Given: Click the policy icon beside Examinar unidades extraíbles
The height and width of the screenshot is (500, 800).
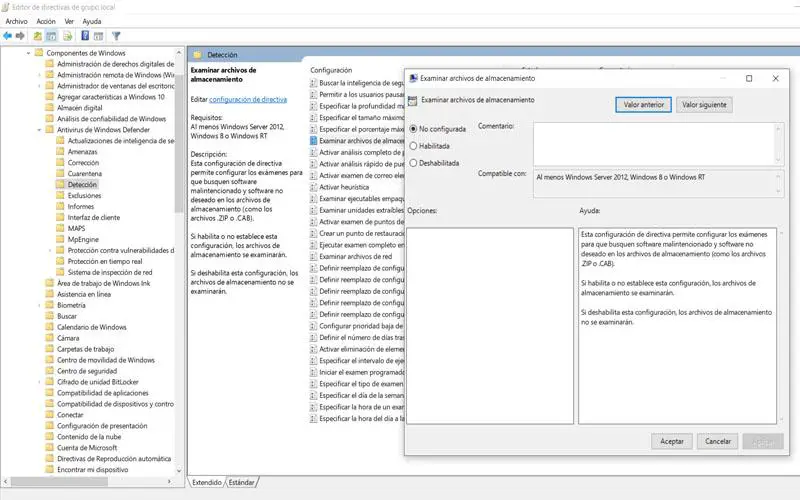Looking at the screenshot, I should [x=314, y=210].
